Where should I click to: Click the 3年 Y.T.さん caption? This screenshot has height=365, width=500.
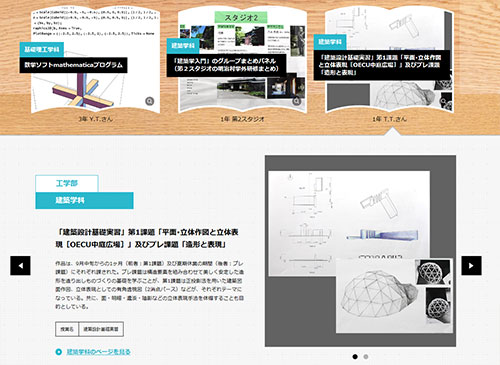[x=95, y=119]
